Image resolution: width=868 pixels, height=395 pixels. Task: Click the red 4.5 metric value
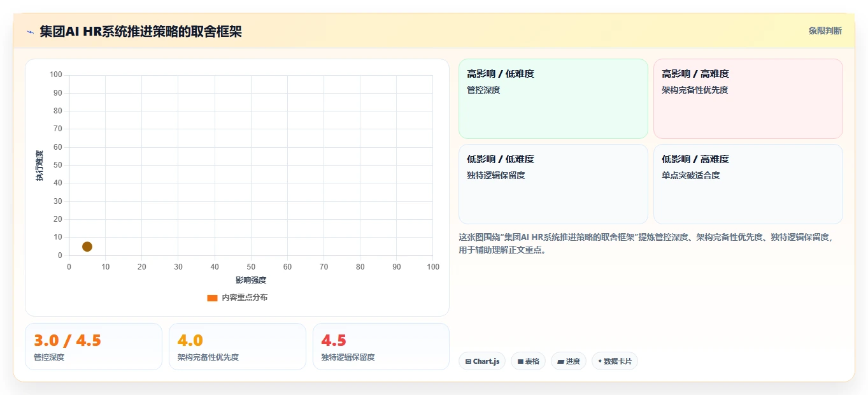pos(334,340)
